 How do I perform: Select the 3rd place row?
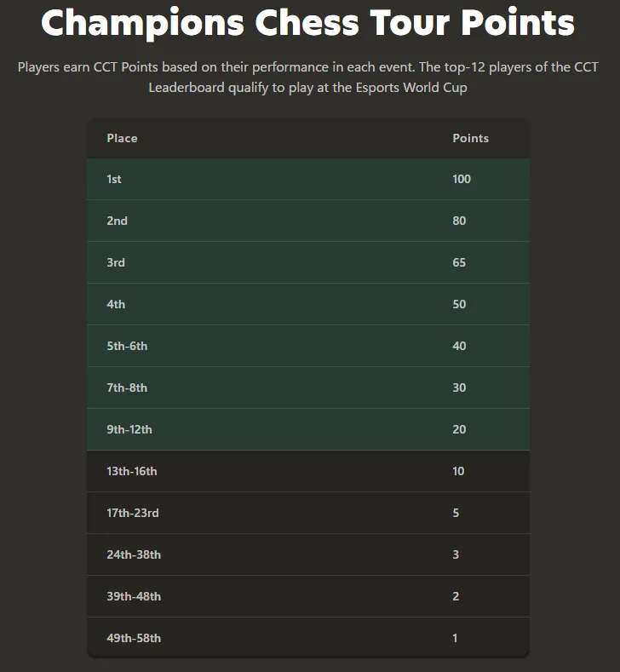(307, 262)
